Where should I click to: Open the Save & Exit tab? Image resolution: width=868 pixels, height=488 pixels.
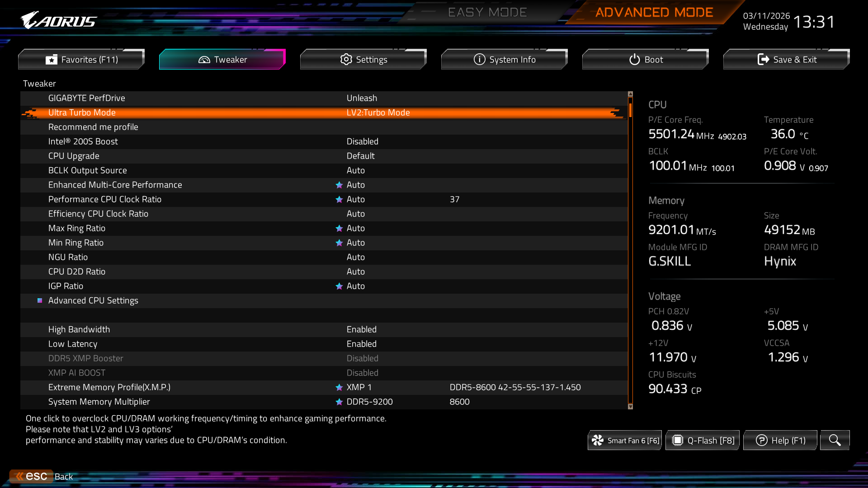pos(786,60)
